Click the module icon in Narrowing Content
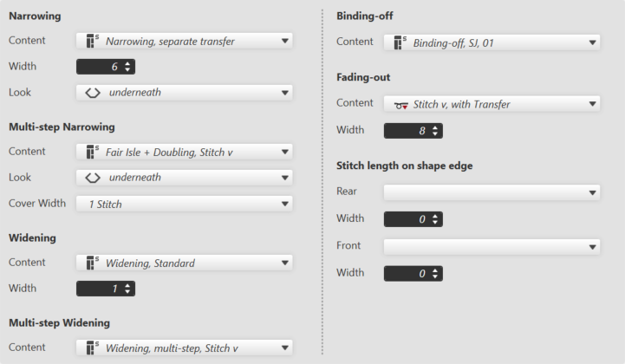The image size is (625, 364). pyautogui.click(x=92, y=40)
